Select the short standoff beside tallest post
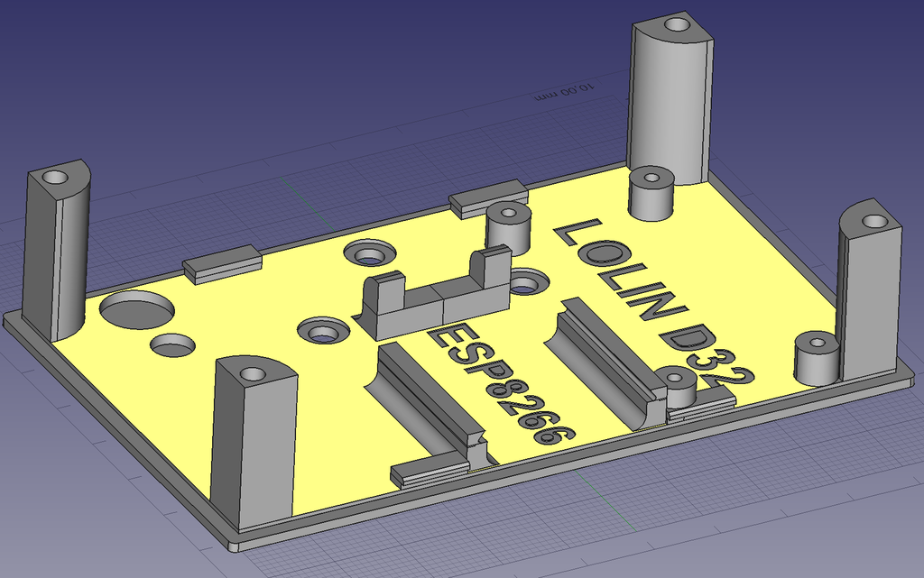 651,194
